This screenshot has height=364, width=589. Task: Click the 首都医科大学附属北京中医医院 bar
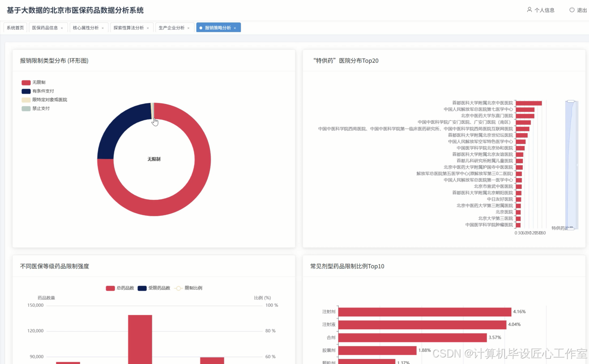[529, 103]
